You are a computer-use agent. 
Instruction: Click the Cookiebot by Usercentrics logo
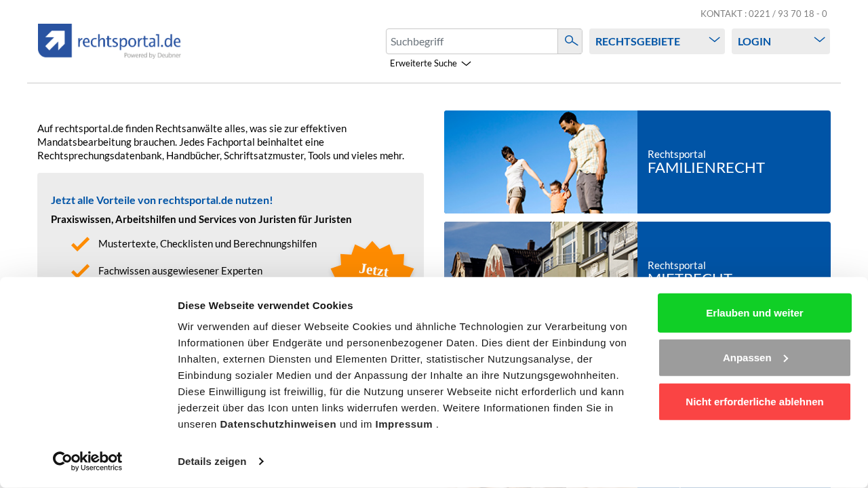click(87, 462)
